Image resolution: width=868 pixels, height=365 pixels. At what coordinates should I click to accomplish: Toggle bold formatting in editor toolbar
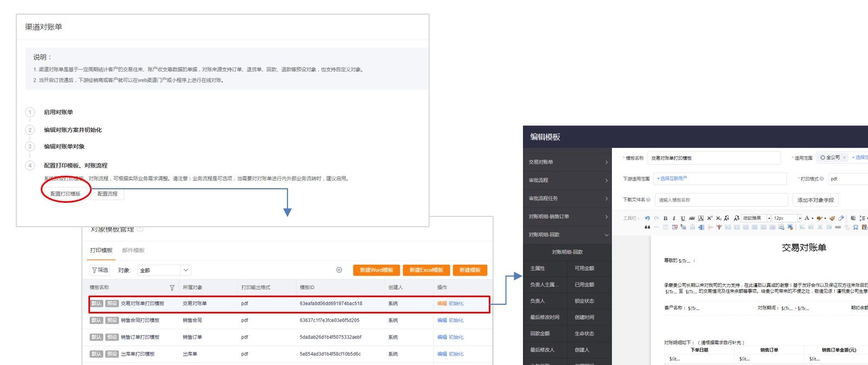[x=666, y=218]
